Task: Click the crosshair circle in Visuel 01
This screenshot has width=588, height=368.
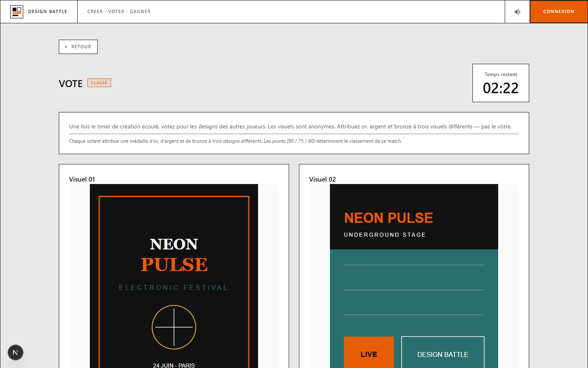Action: coord(174,327)
